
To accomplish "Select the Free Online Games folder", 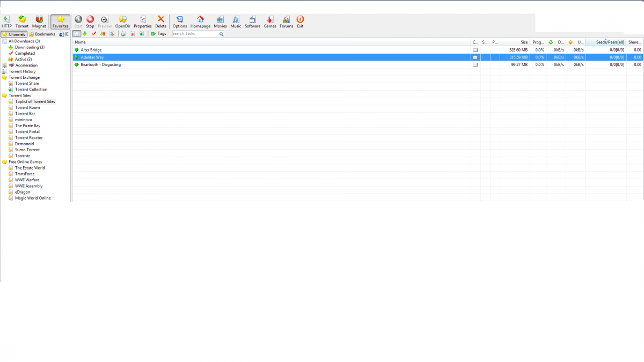I will 25,162.
